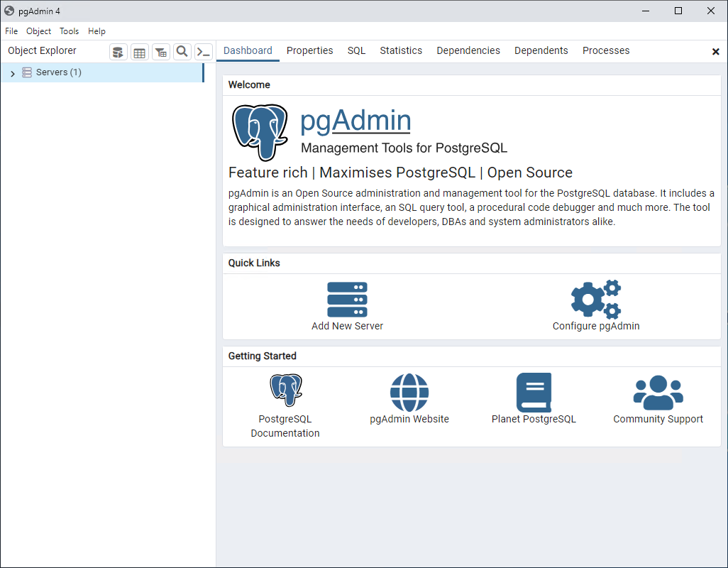Switch to the Properties tab
Viewport: 728px width, 568px height.
309,50
